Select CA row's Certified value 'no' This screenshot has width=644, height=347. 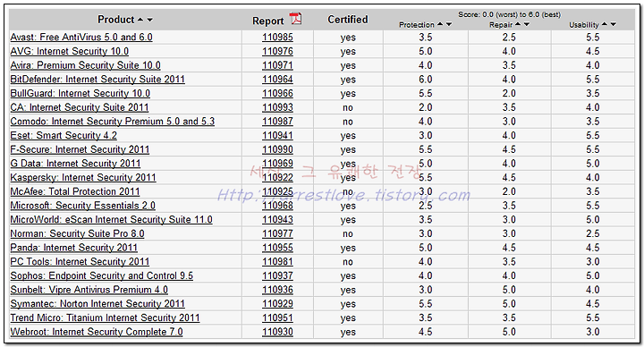pyautogui.click(x=348, y=107)
